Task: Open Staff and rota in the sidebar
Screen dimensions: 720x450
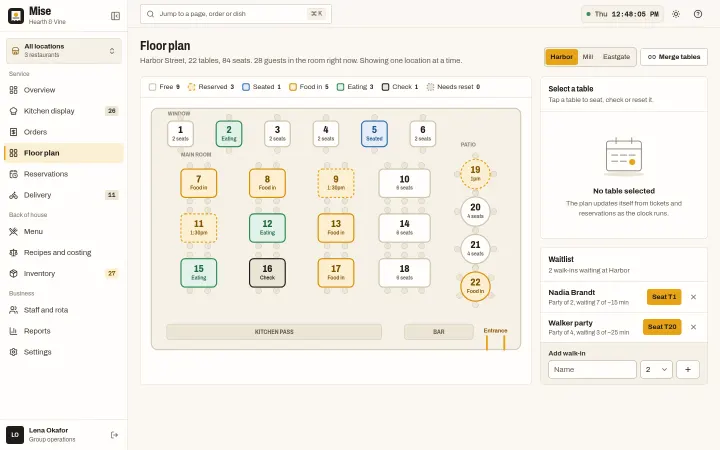Action: click(x=64, y=310)
